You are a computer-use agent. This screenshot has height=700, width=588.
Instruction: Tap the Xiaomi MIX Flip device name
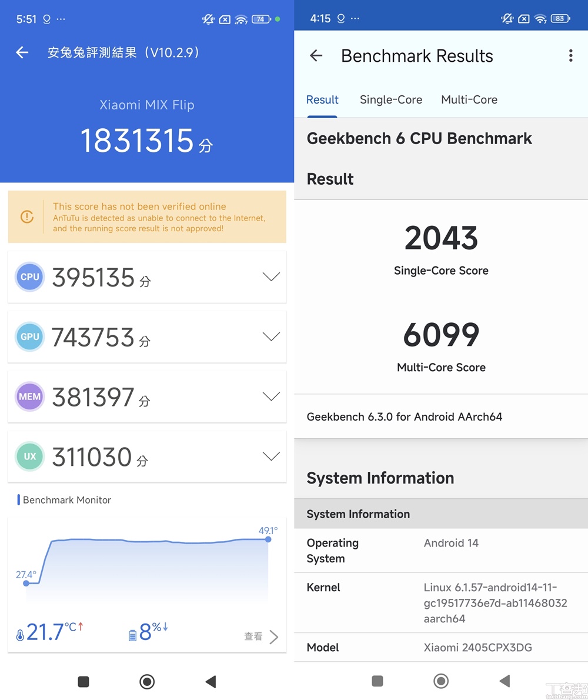(147, 105)
